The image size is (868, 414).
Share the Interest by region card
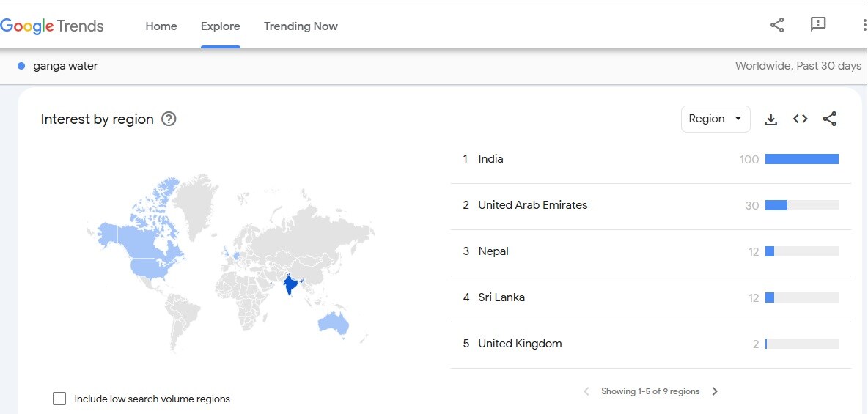pos(830,119)
